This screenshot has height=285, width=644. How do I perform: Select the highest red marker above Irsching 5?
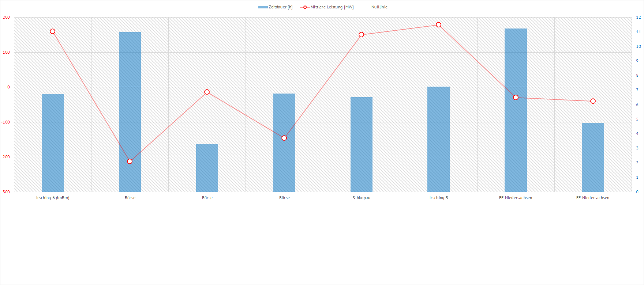[438, 25]
